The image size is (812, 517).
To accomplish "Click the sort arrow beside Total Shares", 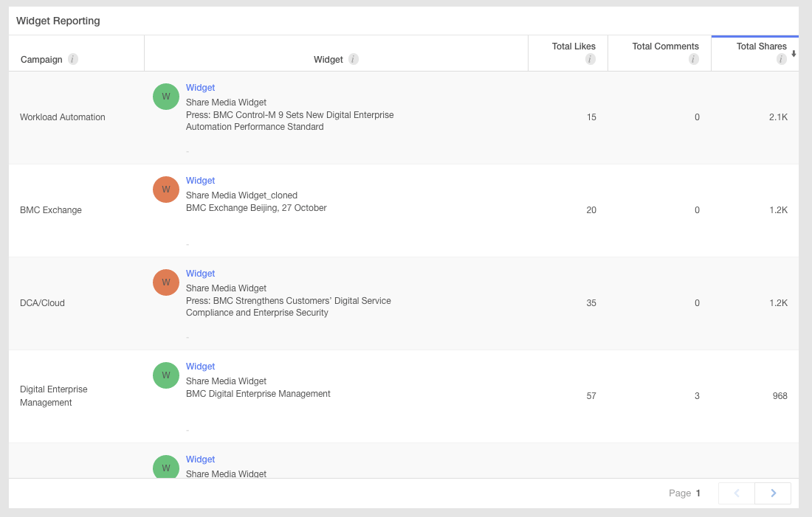I will 794,54.
